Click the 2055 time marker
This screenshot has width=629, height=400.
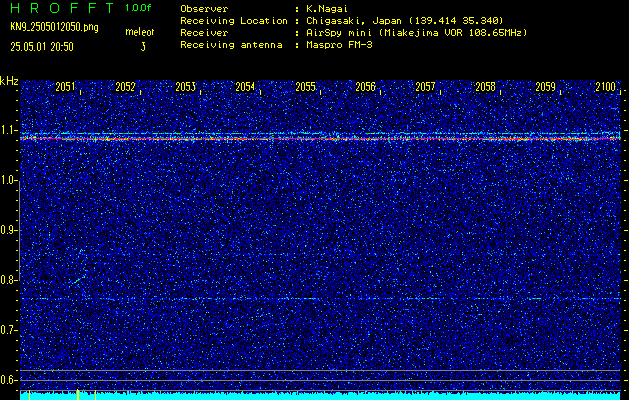(305, 87)
